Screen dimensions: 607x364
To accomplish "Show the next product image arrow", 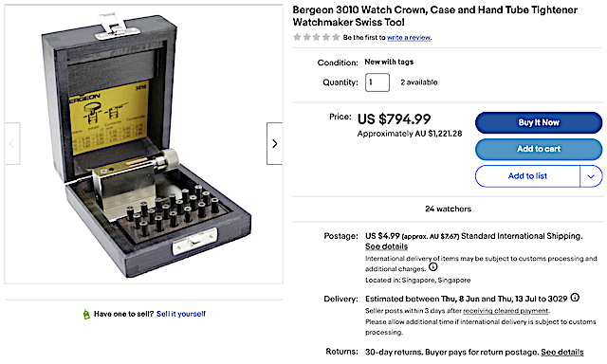I will [x=274, y=143].
